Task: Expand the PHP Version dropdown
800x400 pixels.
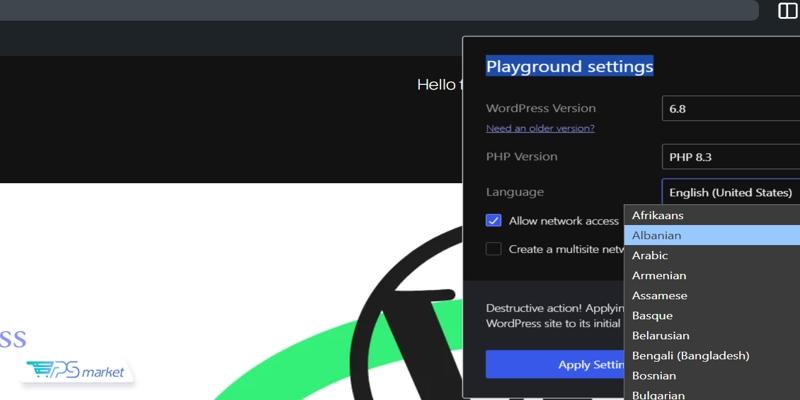Action: 730,157
